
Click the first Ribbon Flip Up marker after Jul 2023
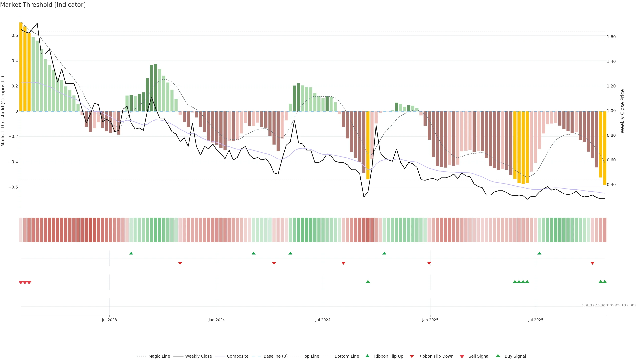[131, 253]
